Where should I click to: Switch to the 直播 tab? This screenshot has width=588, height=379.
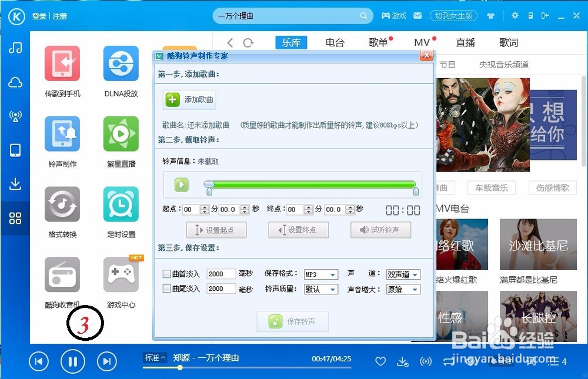point(465,43)
